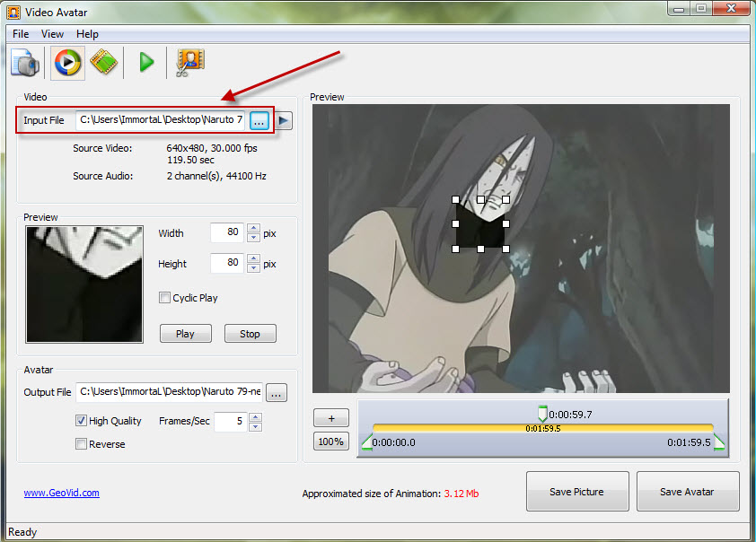Click the '2 channel(s), 44100 Hz' audio text

click(216, 176)
